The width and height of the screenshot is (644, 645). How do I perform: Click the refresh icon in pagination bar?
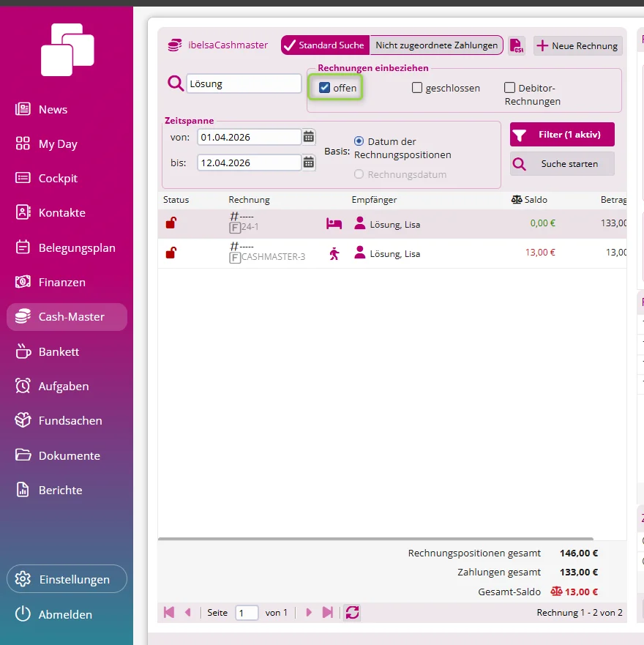353,613
